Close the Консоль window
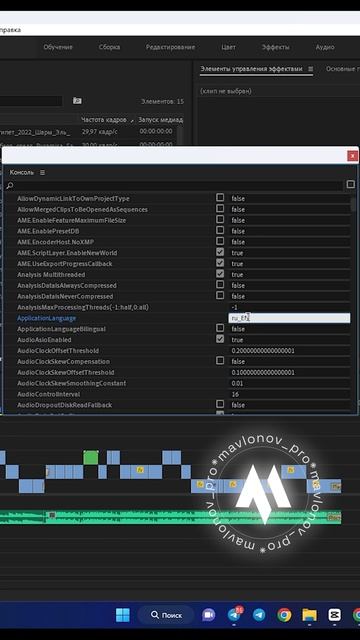Image resolution: width=360 pixels, height=640 pixels. tap(352, 156)
